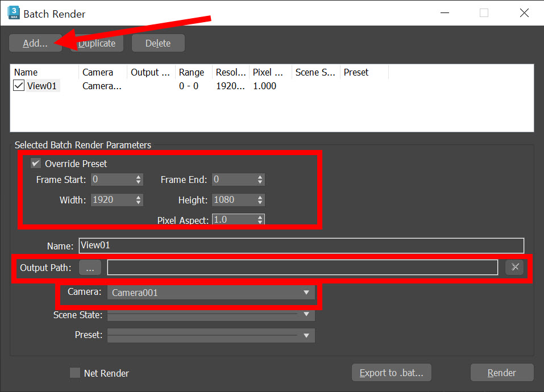The image size is (544, 392).
Task: Click the Delete button
Action: pos(158,43)
